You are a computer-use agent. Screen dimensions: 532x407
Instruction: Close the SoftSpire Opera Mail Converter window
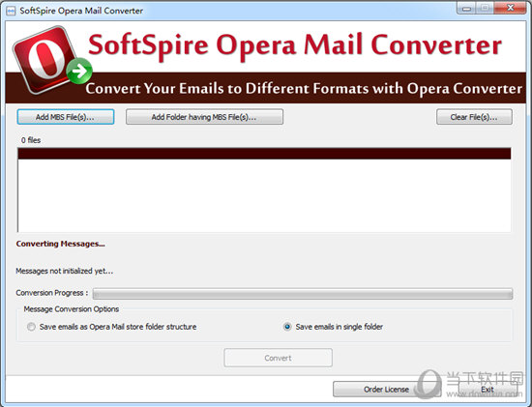pyautogui.click(x=510, y=9)
